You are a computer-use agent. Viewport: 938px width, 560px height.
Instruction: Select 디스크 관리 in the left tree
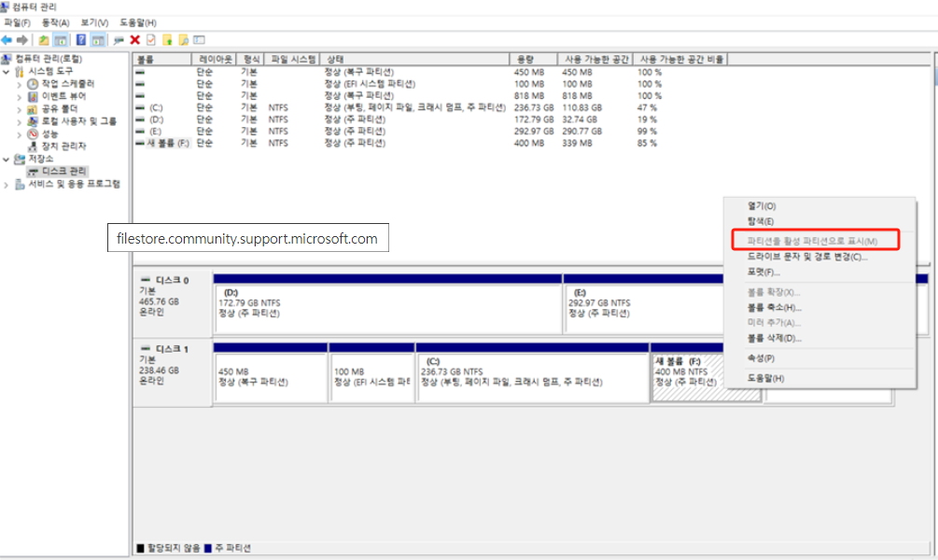pyautogui.click(x=64, y=172)
